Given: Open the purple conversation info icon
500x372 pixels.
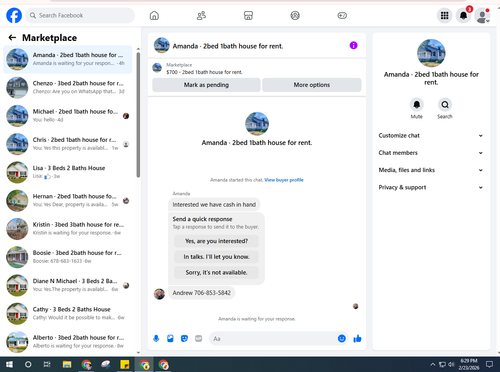Looking at the screenshot, I should [x=353, y=45].
